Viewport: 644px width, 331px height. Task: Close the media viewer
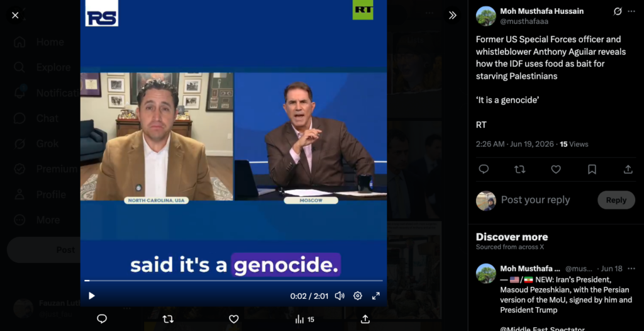[x=15, y=16]
